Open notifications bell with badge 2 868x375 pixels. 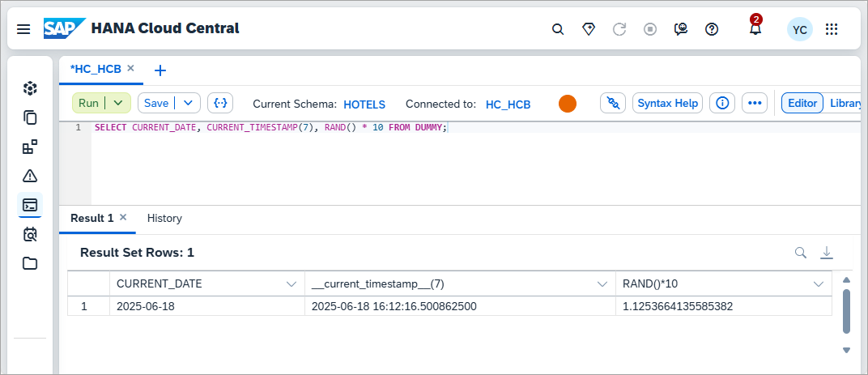point(755,28)
